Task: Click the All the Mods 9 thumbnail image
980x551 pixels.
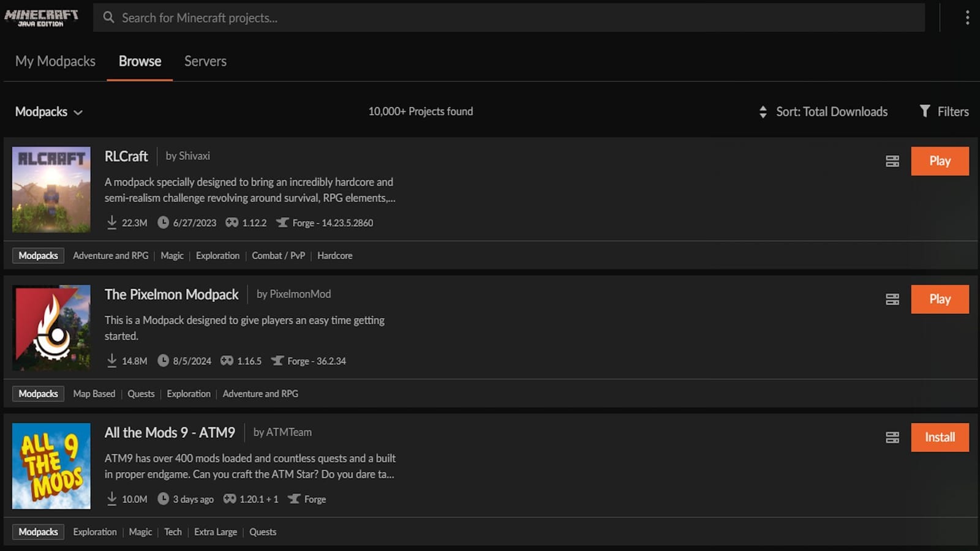Action: point(51,466)
